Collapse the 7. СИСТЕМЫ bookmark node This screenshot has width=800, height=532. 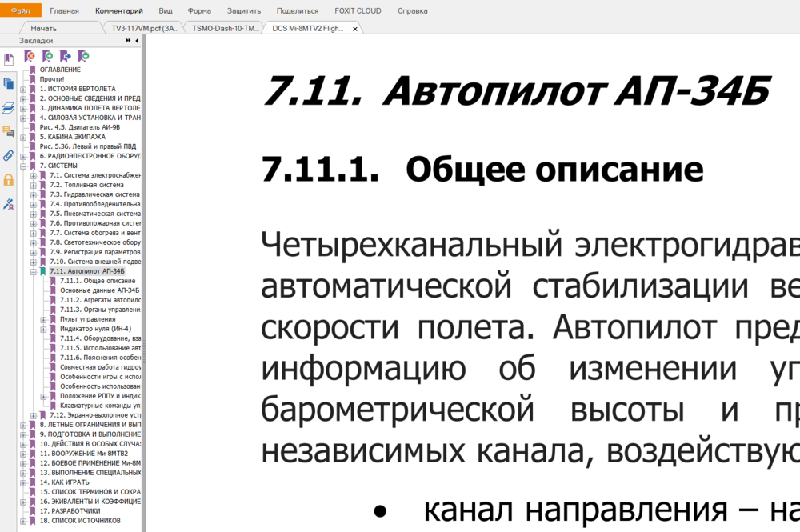click(23, 166)
